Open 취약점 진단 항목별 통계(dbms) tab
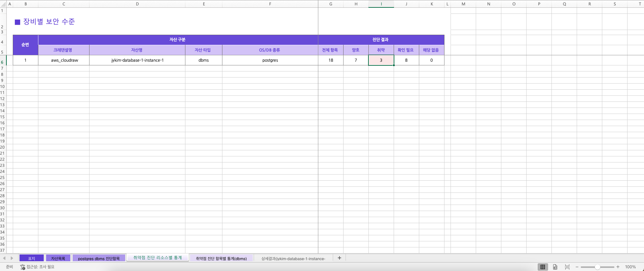 coord(221,258)
